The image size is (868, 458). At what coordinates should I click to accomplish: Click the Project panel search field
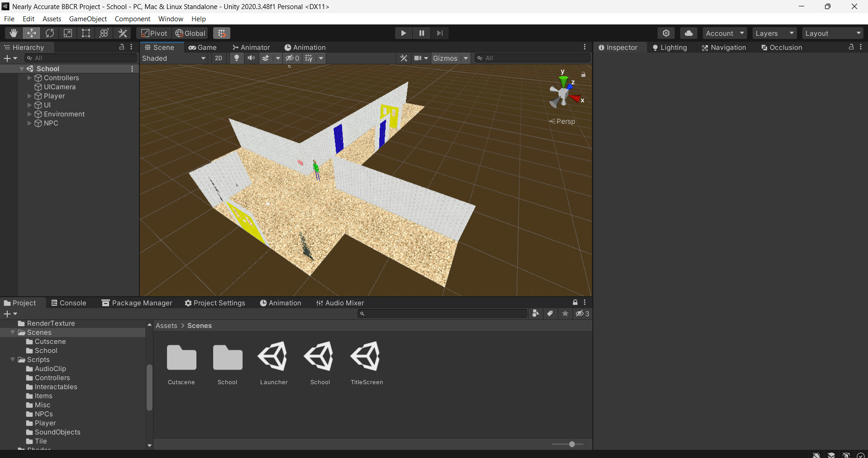click(443, 313)
